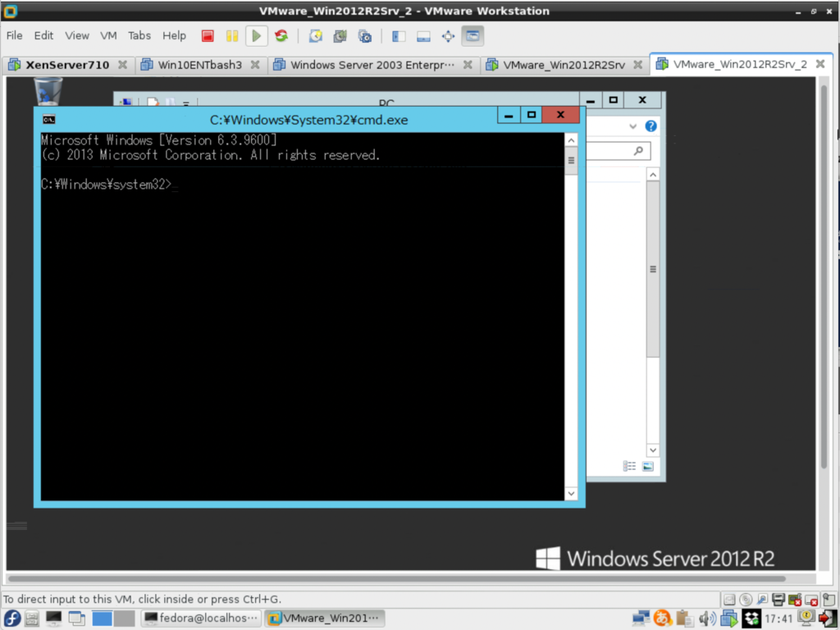840x630 pixels.
Task: Expand the Explorer ribbon chevron
Action: pyautogui.click(x=632, y=126)
